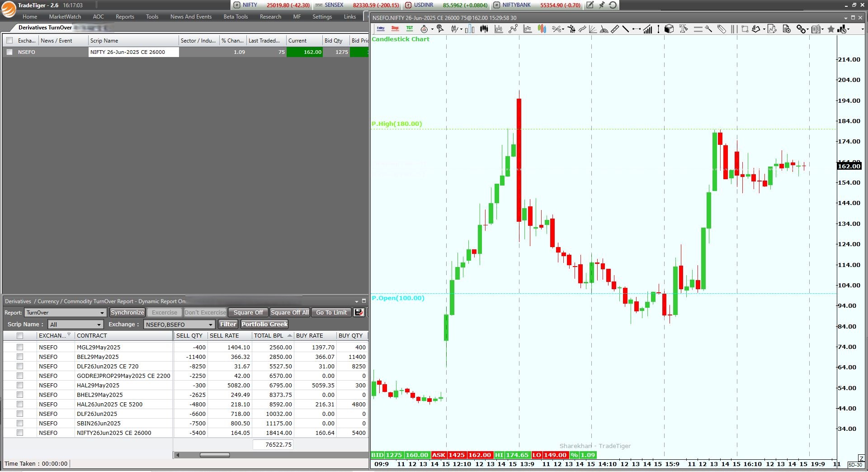Click the star favorites icon
The image size is (868, 472).
pyautogui.click(x=831, y=29)
